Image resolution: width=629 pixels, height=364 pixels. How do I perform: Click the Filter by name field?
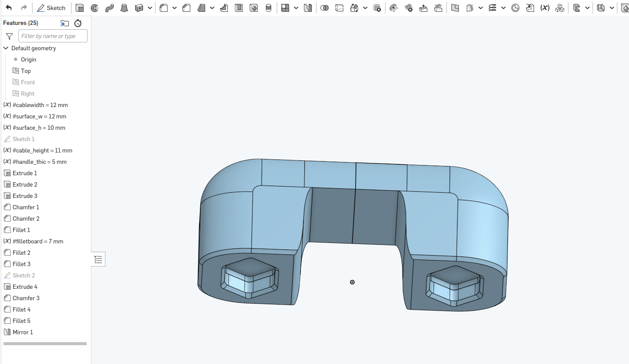pyautogui.click(x=53, y=36)
